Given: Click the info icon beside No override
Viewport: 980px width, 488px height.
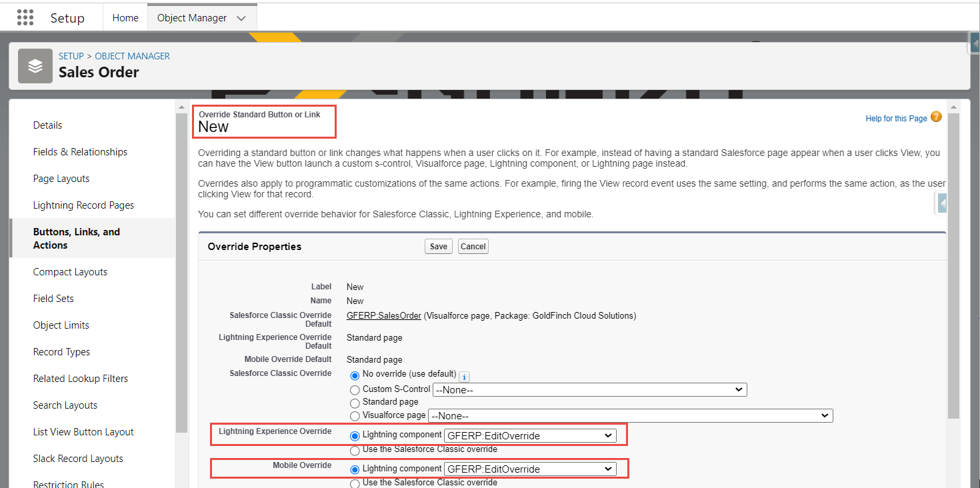Looking at the screenshot, I should (465, 377).
